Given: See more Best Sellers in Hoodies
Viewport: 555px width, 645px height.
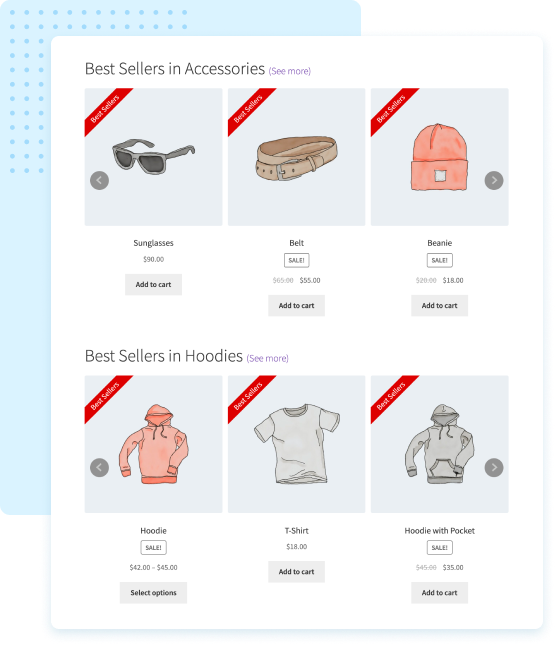Looking at the screenshot, I should 267,358.
